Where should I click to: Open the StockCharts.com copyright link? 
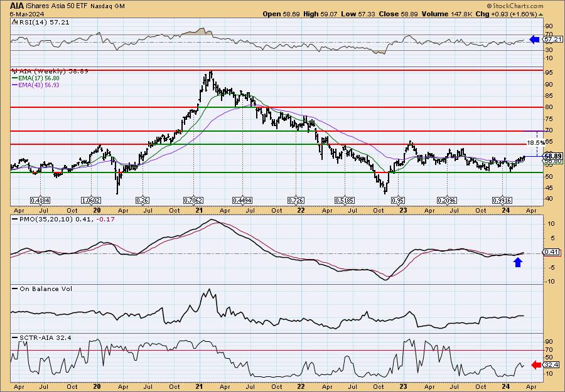pos(515,6)
